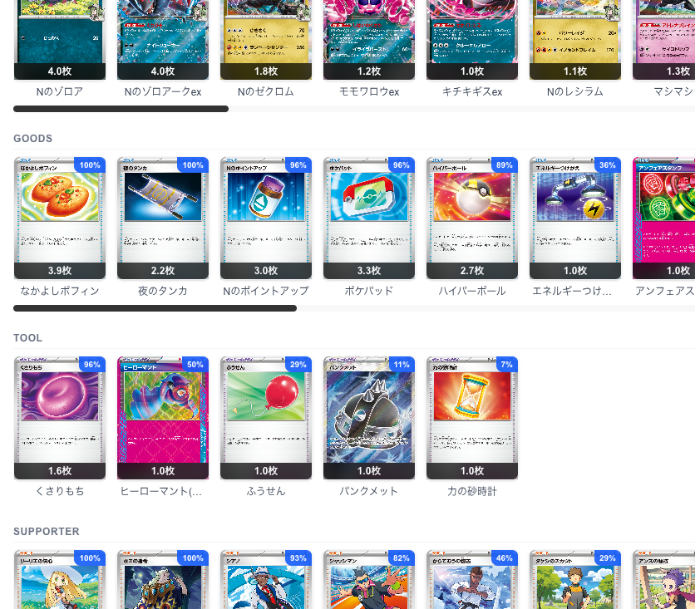Open the ふうせん balloon card image
This screenshot has height=609, width=700.
[266, 418]
